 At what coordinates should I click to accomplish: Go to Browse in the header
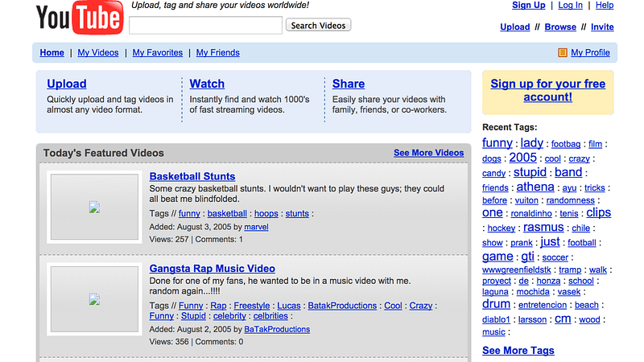[560, 27]
